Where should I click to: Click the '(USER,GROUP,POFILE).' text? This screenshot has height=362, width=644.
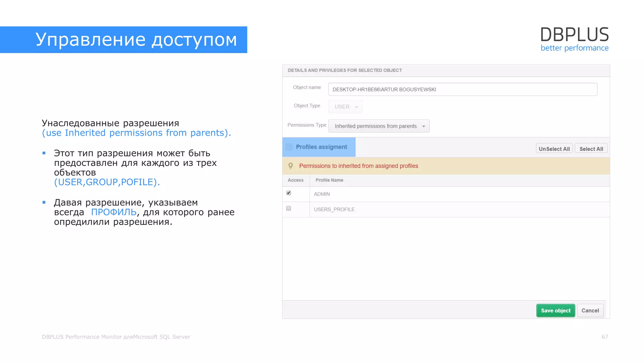107,182
